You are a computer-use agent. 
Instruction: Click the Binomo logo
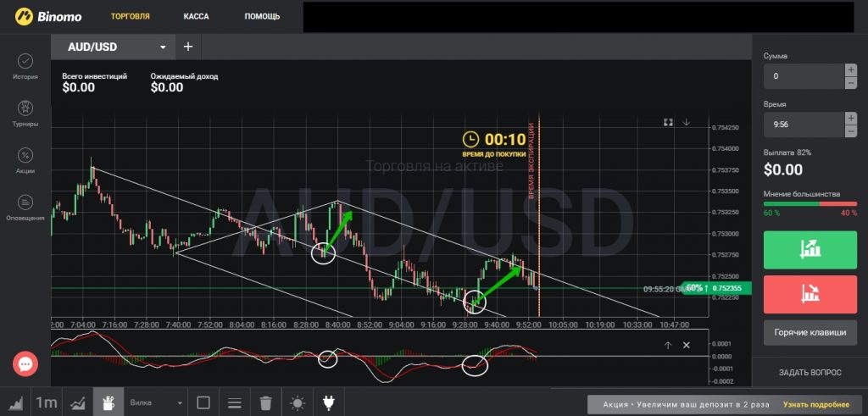(x=48, y=17)
